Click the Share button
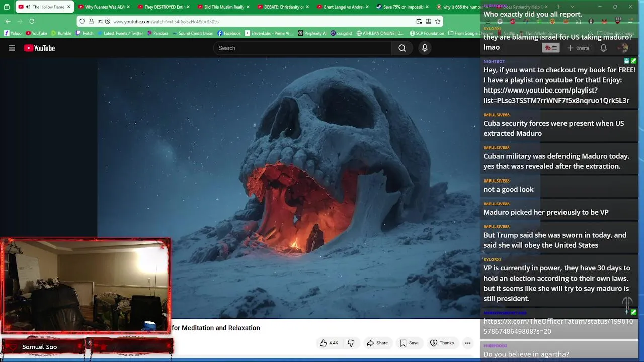This screenshot has width=644, height=362. [377, 343]
